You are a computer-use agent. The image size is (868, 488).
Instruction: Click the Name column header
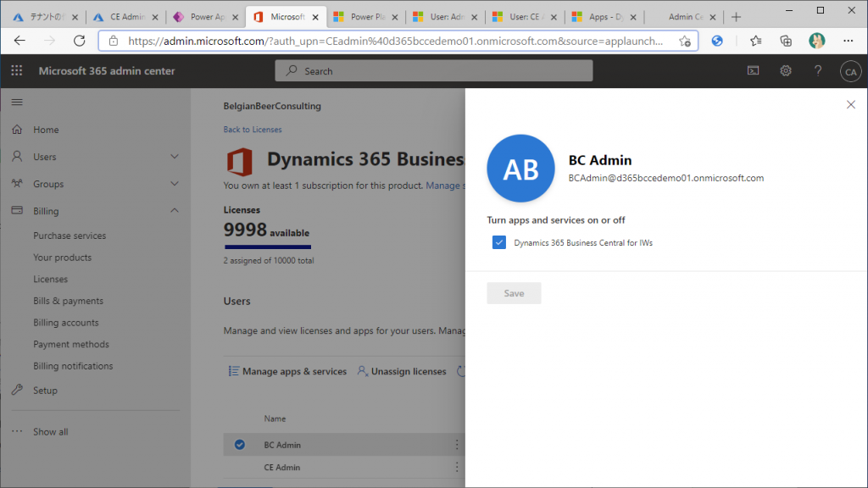click(x=275, y=419)
